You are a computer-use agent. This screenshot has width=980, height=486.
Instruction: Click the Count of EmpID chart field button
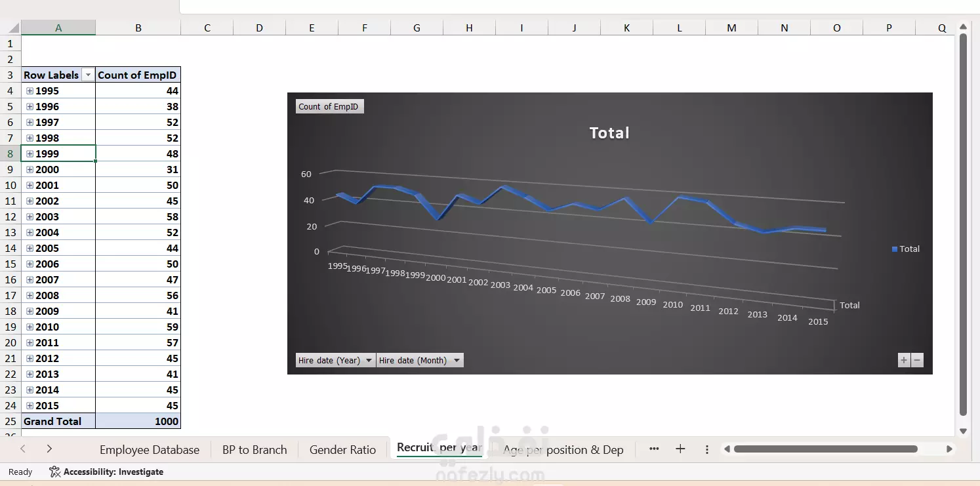(329, 106)
